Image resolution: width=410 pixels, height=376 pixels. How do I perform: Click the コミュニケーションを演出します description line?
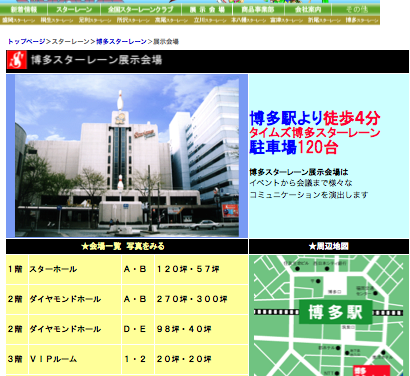(309, 195)
